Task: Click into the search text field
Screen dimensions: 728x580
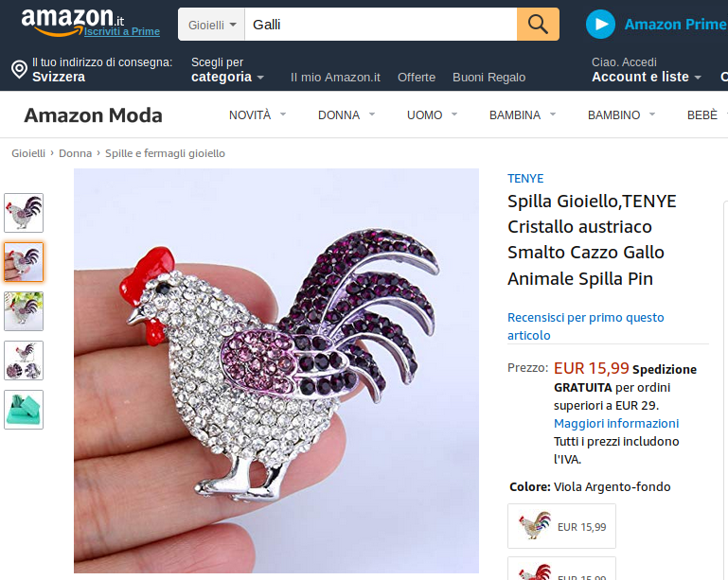Action: tap(381, 25)
